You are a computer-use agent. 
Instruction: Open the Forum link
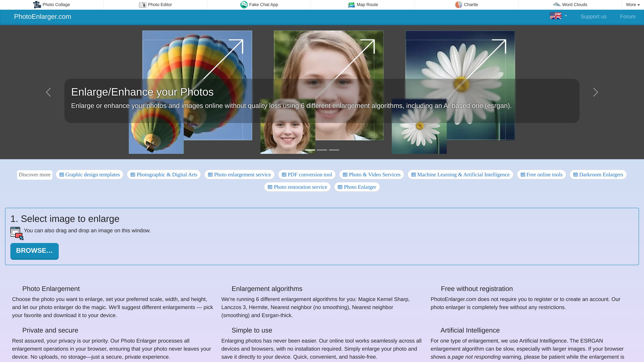click(x=628, y=16)
